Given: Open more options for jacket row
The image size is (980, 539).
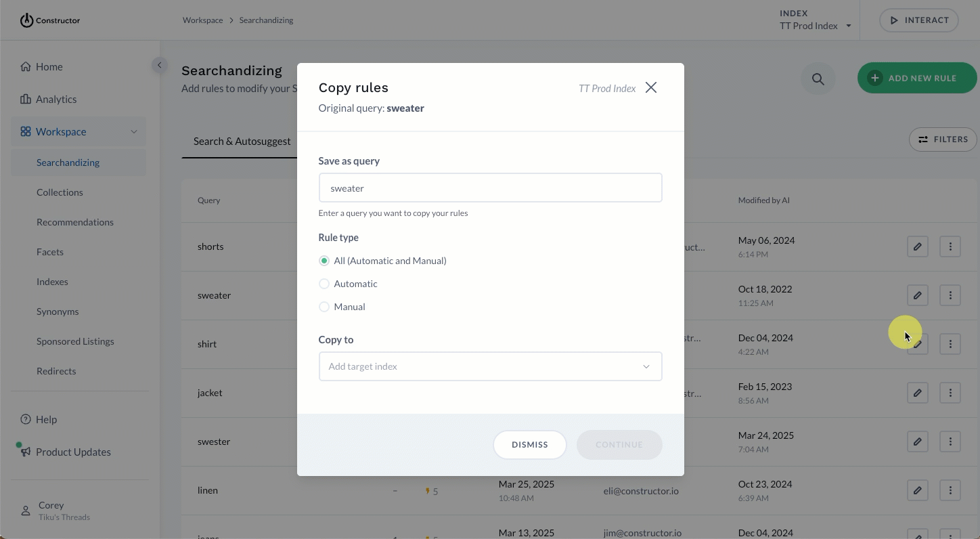Looking at the screenshot, I should [x=950, y=393].
